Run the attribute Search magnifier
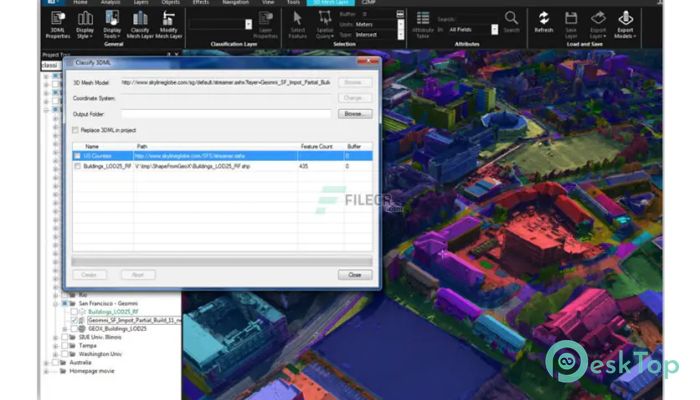The height and width of the screenshot is (400, 700). (x=511, y=22)
